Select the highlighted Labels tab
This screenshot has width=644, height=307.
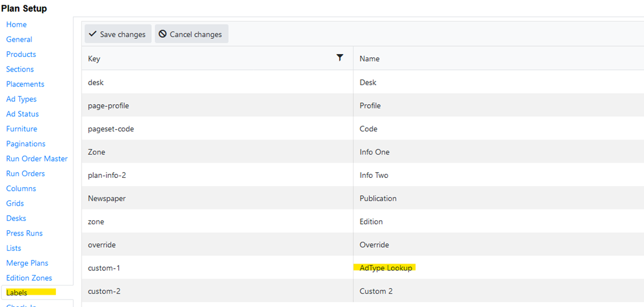pos(17,293)
